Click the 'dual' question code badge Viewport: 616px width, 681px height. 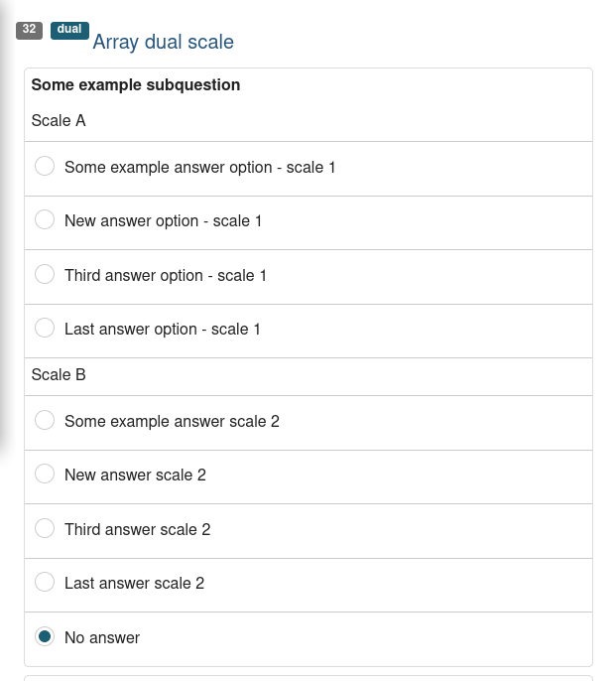pyautogui.click(x=69, y=30)
